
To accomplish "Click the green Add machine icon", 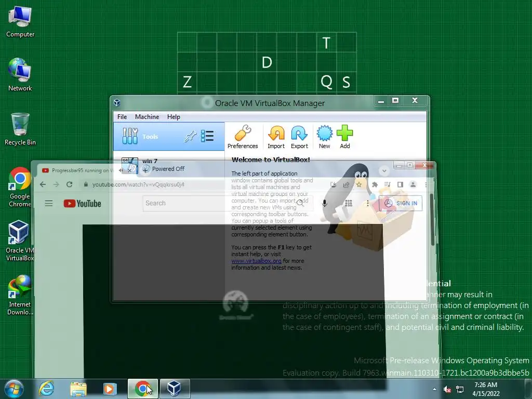I will (x=345, y=137).
